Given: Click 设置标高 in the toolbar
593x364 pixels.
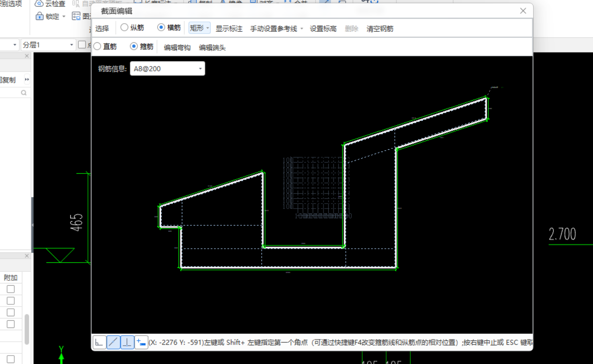Looking at the screenshot, I should click(323, 29).
